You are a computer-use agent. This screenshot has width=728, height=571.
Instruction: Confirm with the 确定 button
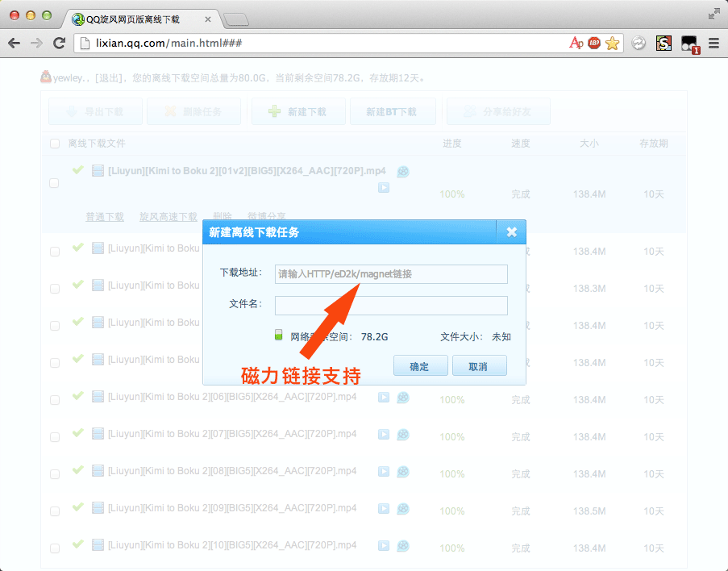[x=420, y=366]
